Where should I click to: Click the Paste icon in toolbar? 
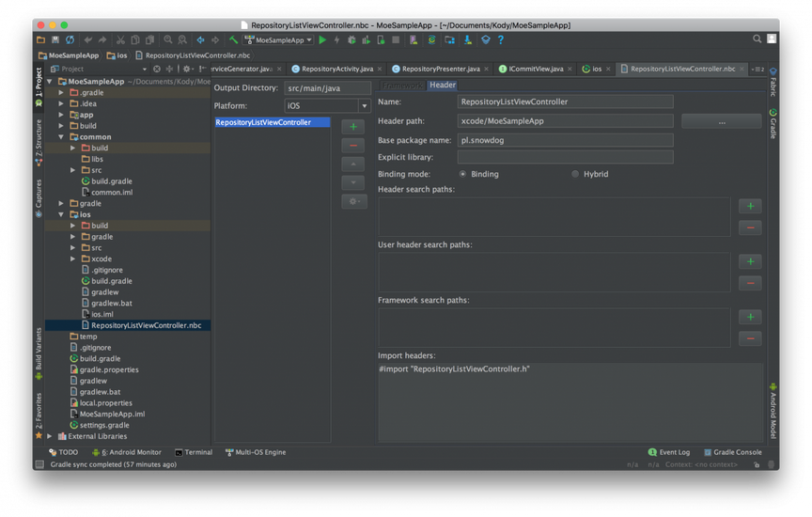pyautogui.click(x=149, y=39)
